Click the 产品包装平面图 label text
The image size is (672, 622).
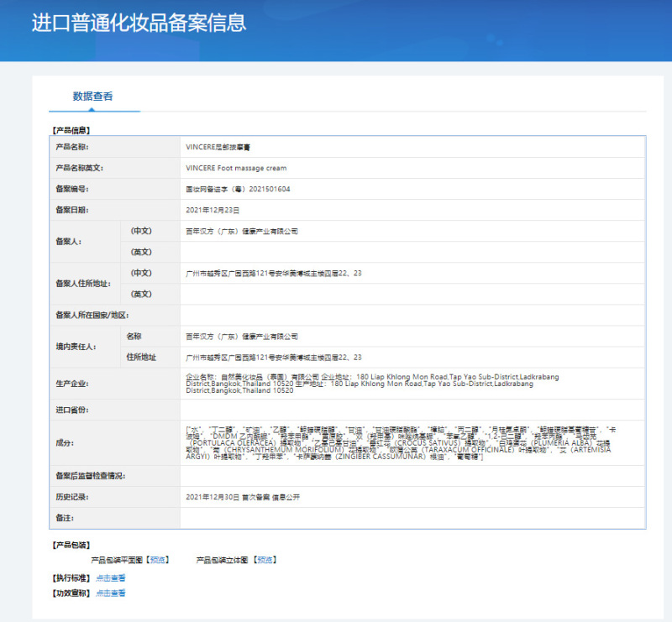(117, 560)
